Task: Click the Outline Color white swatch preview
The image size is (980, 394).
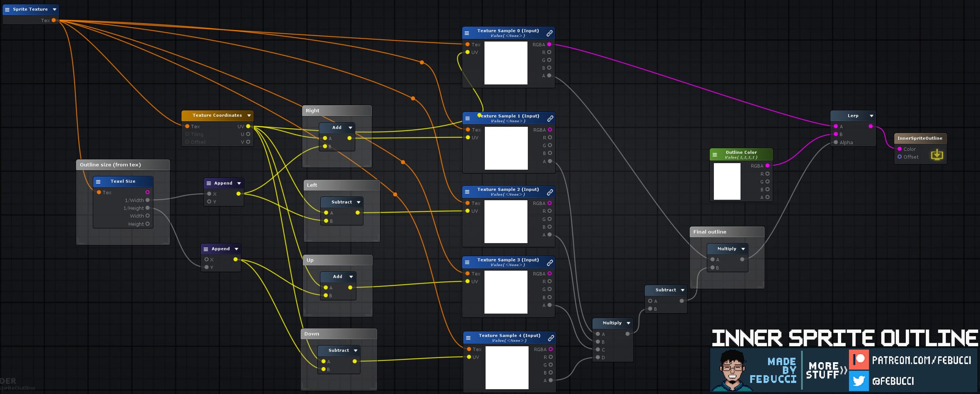Action: coord(727,181)
